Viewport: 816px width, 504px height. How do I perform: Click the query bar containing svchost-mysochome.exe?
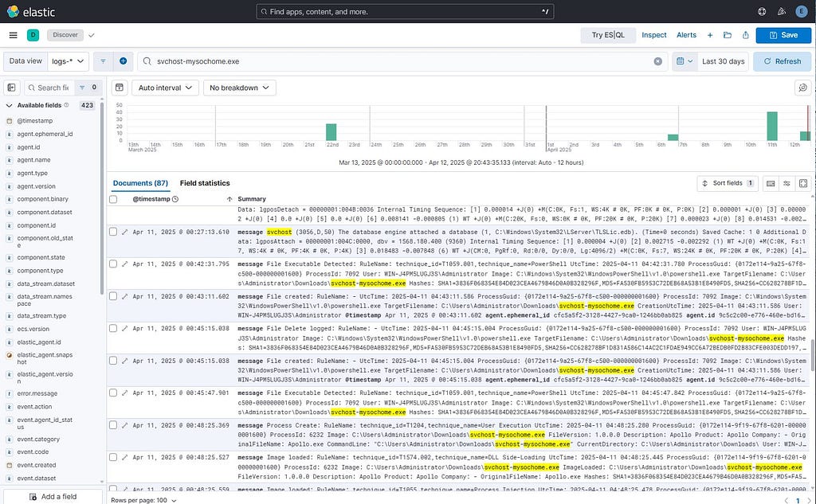(x=402, y=61)
